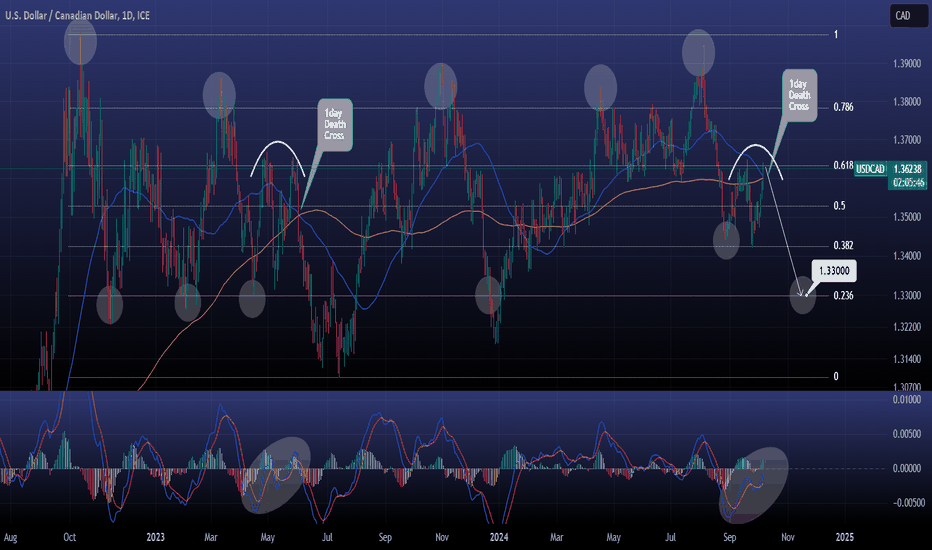Image resolution: width=932 pixels, height=550 pixels.
Task: Click the Fibonacci level label 0.5
Action: click(839, 206)
